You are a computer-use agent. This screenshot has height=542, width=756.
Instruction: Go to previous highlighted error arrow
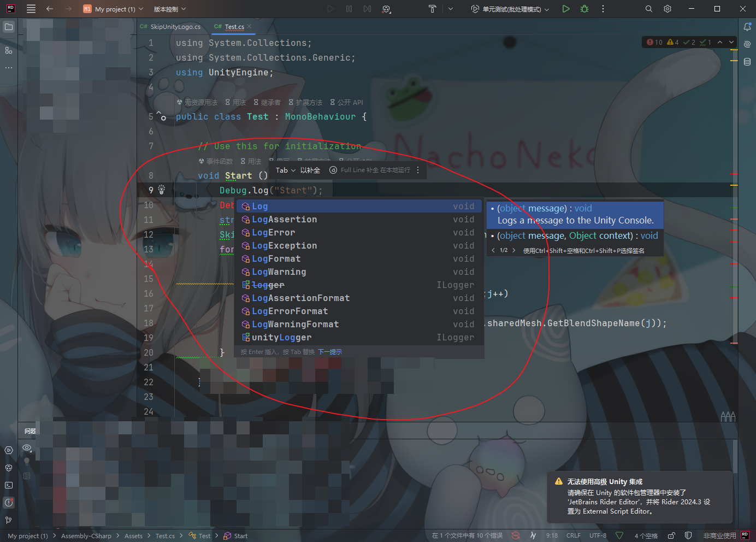point(720,42)
